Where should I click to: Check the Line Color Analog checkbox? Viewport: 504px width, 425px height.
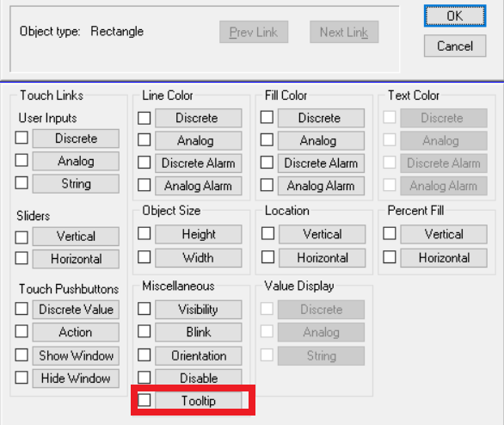click(144, 140)
